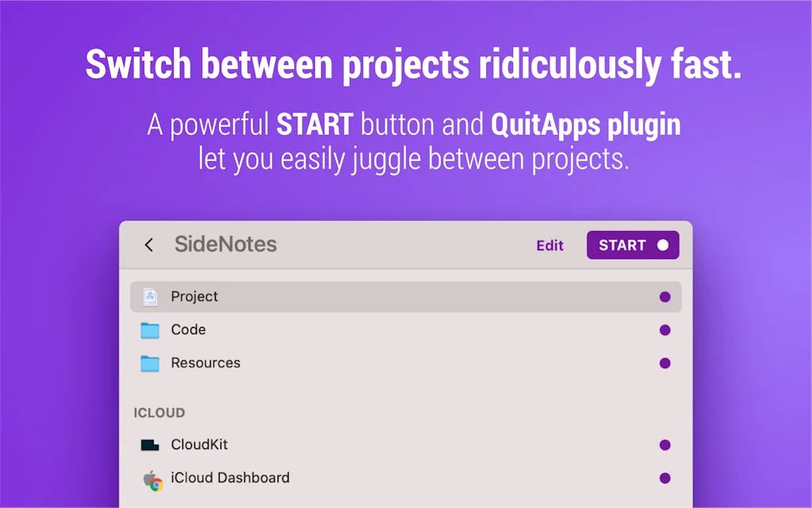Click the SideNotes title text

[x=225, y=244]
